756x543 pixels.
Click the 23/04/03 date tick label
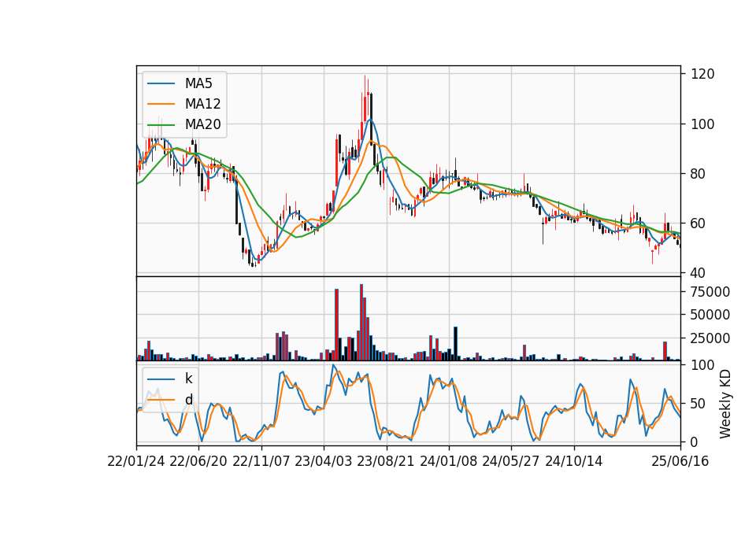click(324, 462)
